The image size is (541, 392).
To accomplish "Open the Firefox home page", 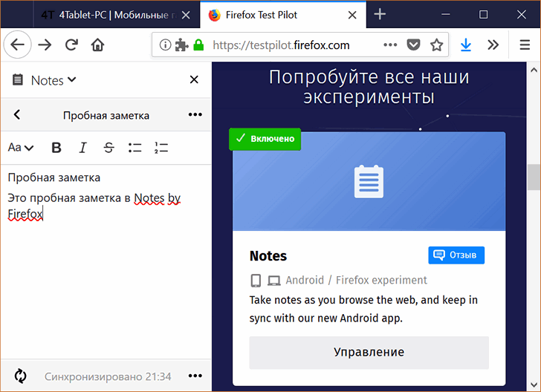I will 97,45.
